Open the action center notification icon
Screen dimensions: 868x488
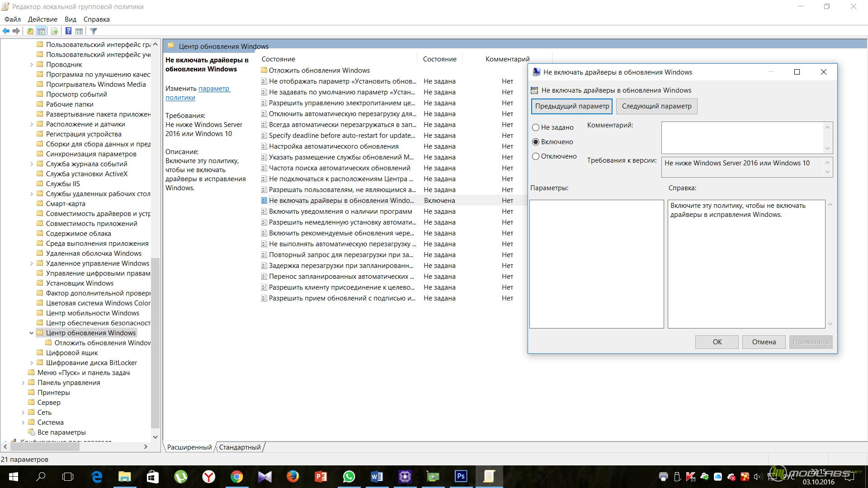click(x=850, y=477)
